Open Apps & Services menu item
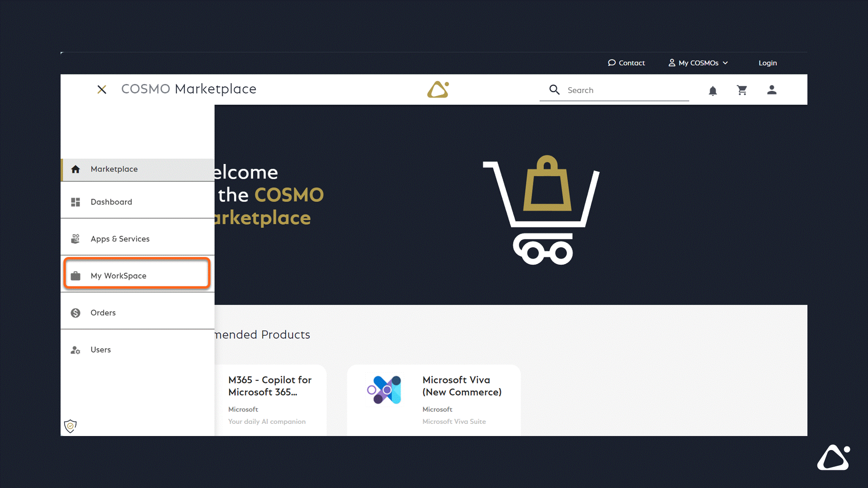 point(120,239)
